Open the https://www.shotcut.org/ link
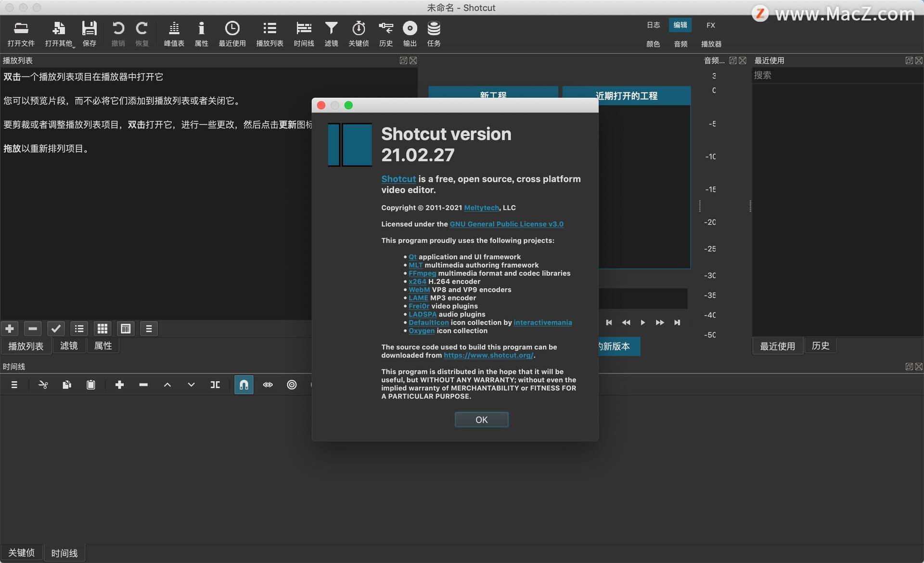 (x=488, y=356)
